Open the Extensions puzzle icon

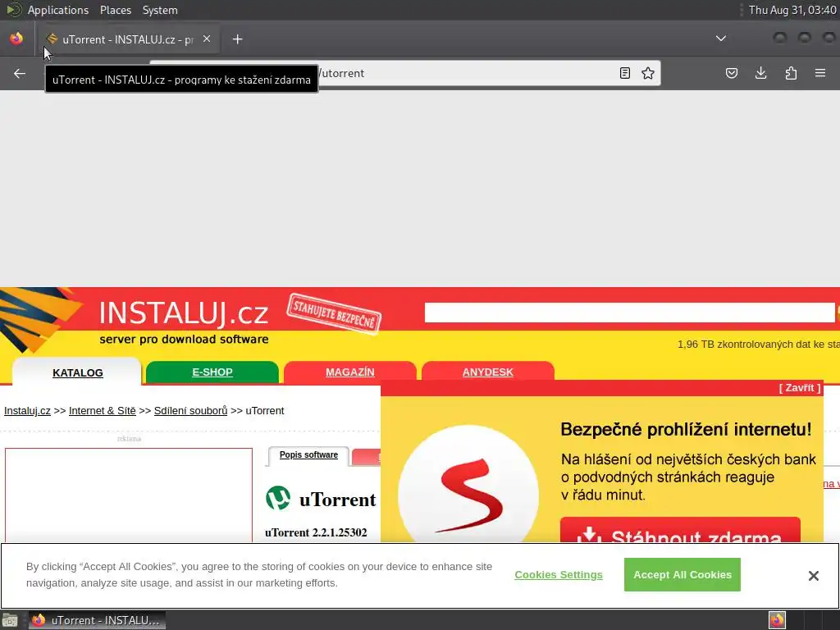791,73
